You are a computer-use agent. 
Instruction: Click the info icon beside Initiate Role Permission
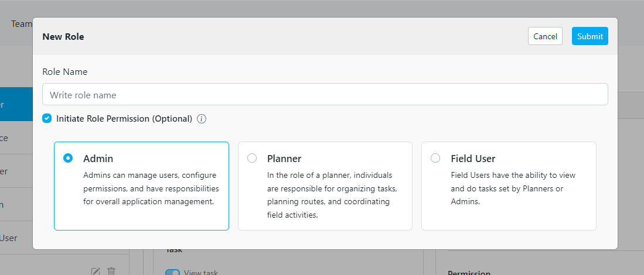pyautogui.click(x=202, y=119)
